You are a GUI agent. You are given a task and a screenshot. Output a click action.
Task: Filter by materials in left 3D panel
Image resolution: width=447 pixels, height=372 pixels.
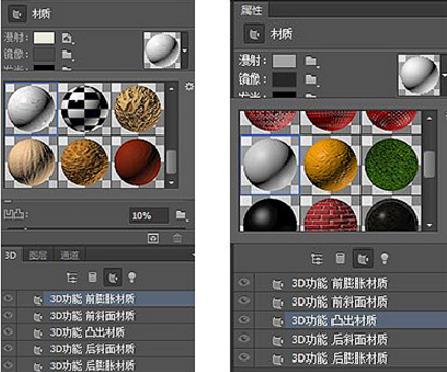point(113,277)
